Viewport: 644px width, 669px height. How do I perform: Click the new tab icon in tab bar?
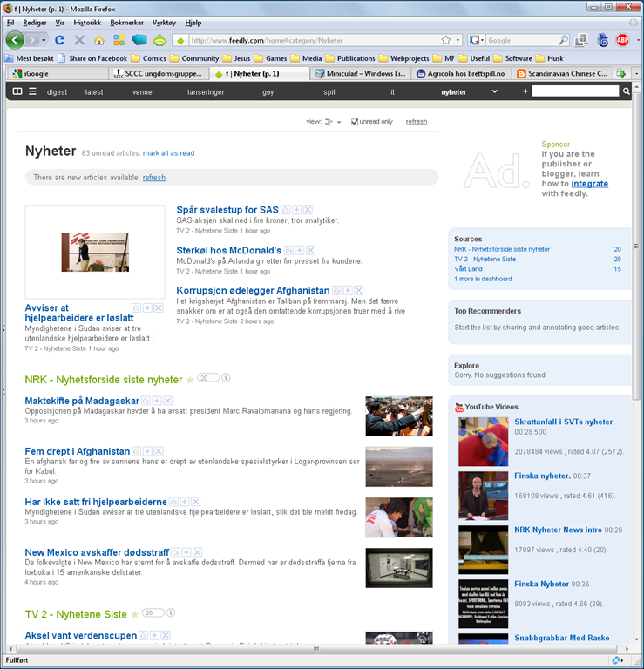click(x=621, y=73)
